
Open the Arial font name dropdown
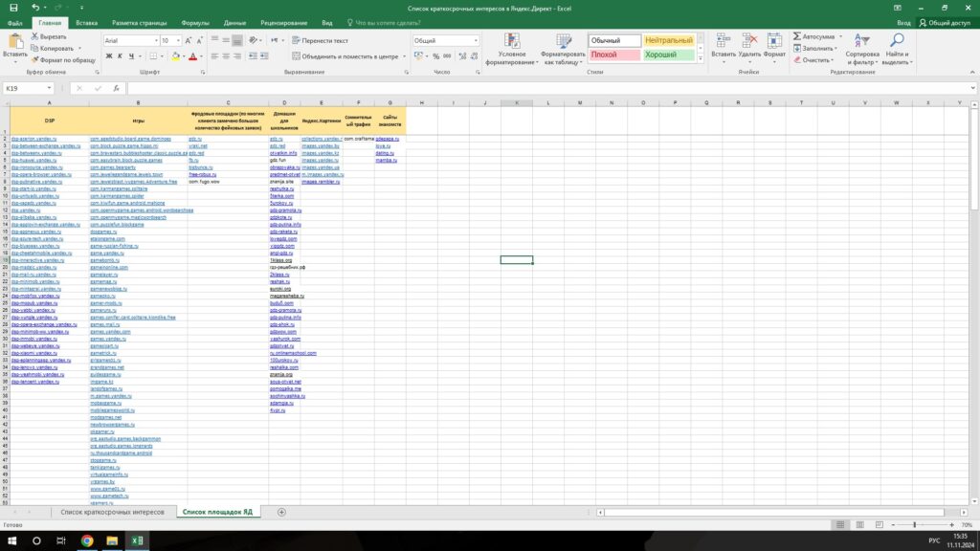tap(156, 40)
